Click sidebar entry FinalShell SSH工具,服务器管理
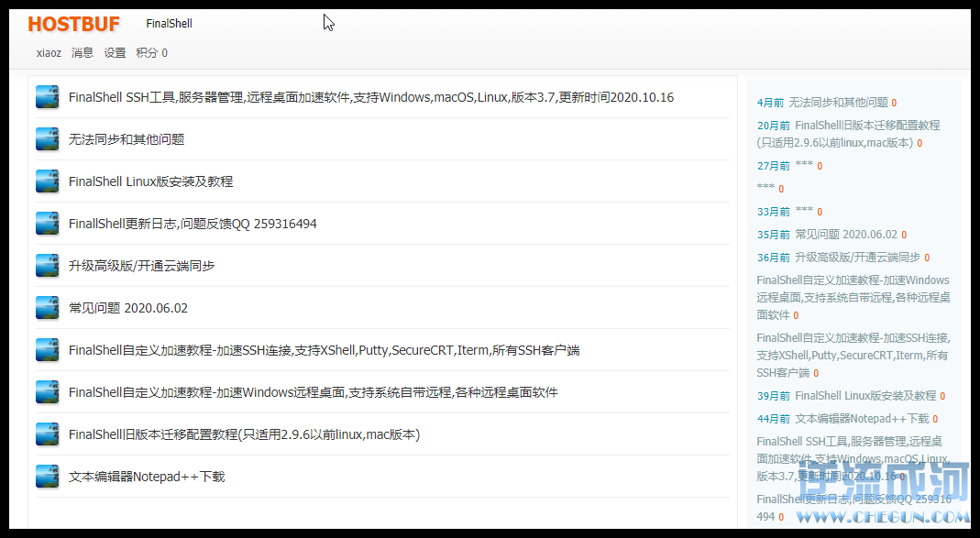Image resolution: width=980 pixels, height=538 pixels. pos(853,458)
